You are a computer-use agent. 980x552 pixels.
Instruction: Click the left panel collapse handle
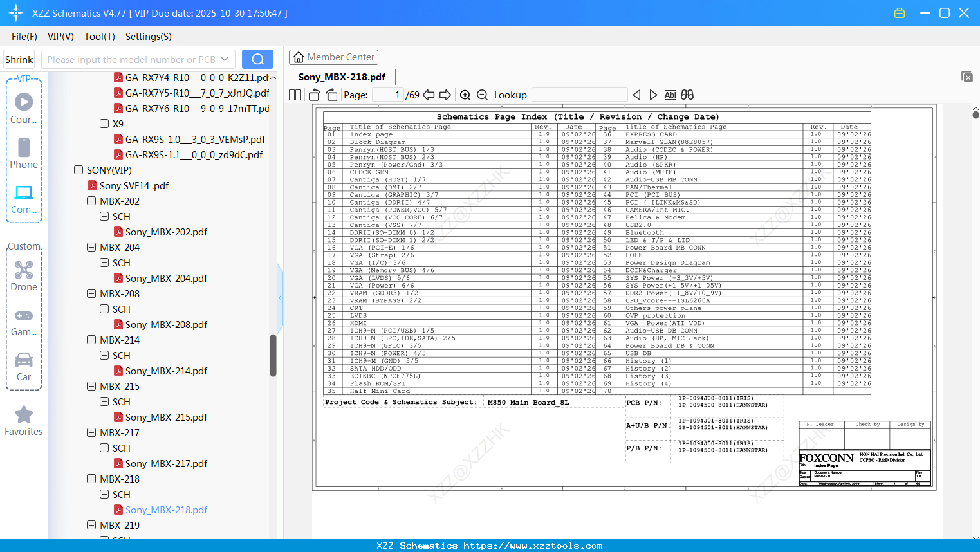280,297
